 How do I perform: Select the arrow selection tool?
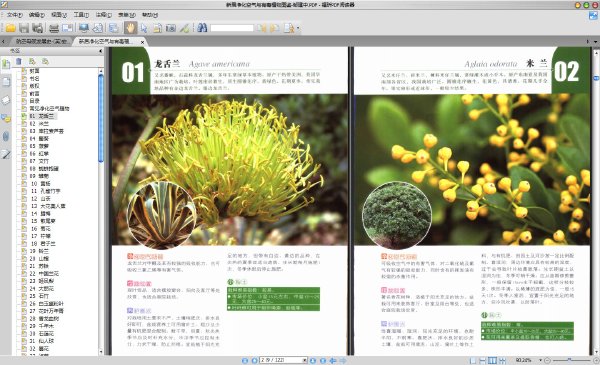click(x=144, y=28)
